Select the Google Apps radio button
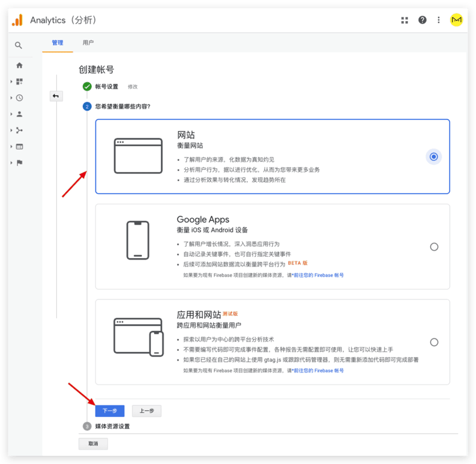The width and height of the screenshot is (476, 464). (434, 246)
